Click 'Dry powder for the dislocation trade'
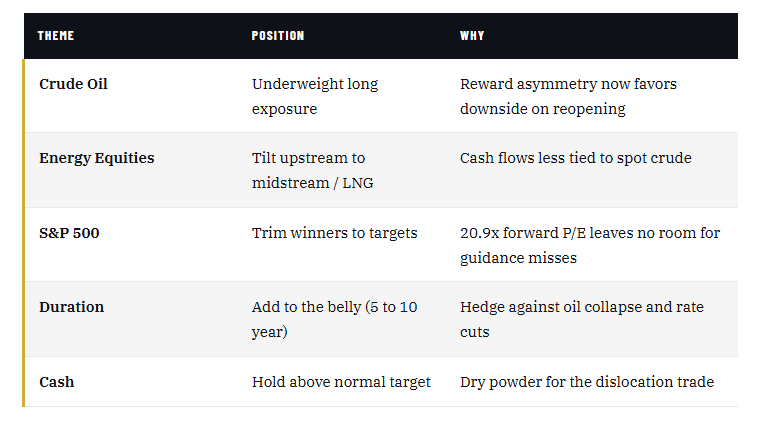Viewport: 760px width, 421px height. [586, 382]
